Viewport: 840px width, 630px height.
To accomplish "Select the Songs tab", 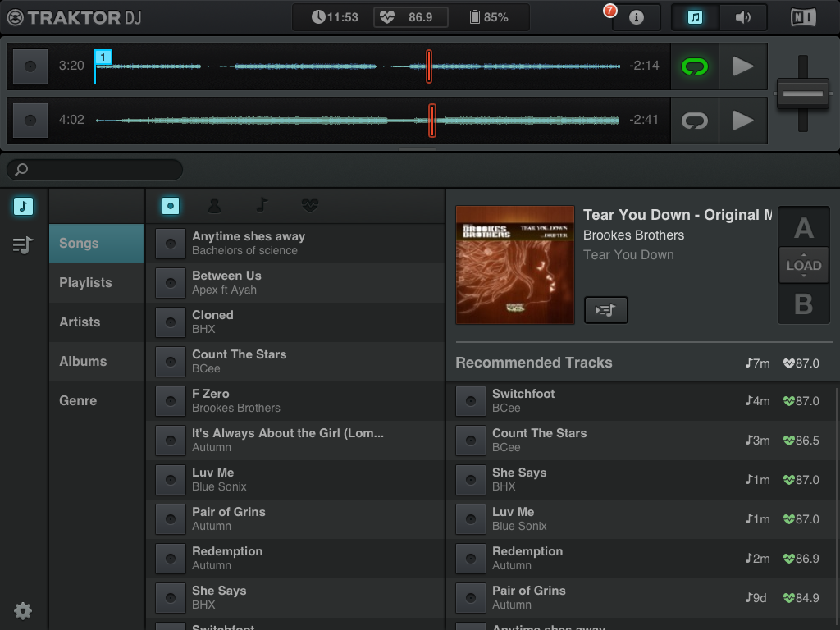I will click(97, 243).
